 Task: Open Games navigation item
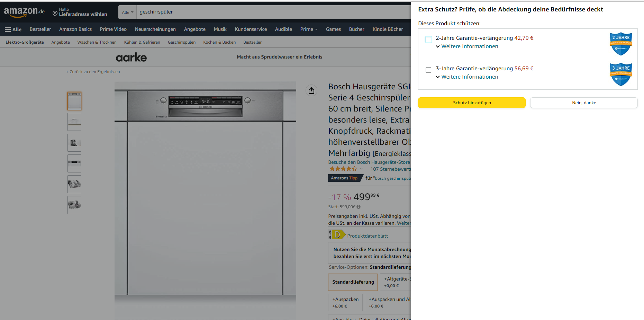tap(333, 29)
